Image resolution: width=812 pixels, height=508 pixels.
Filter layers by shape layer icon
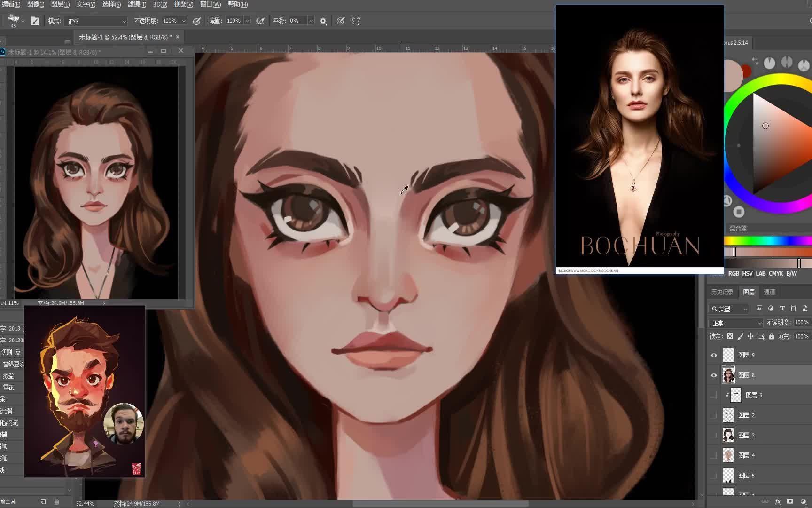coord(793,309)
